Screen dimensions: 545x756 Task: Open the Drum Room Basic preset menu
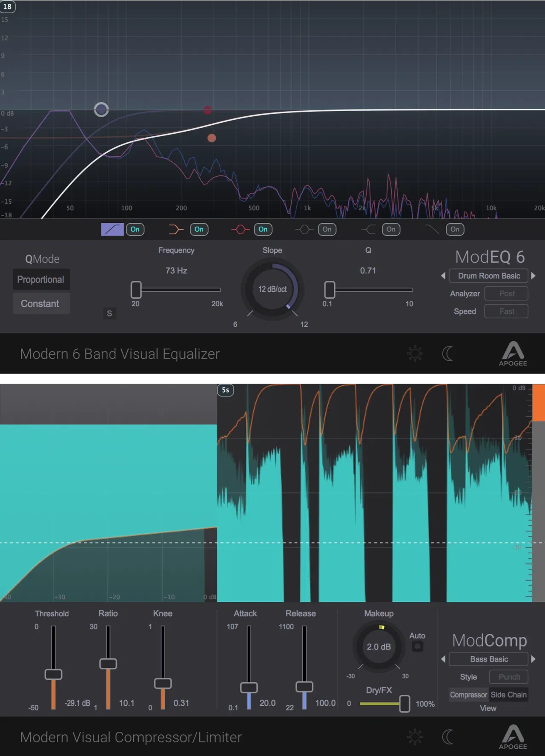(x=489, y=276)
